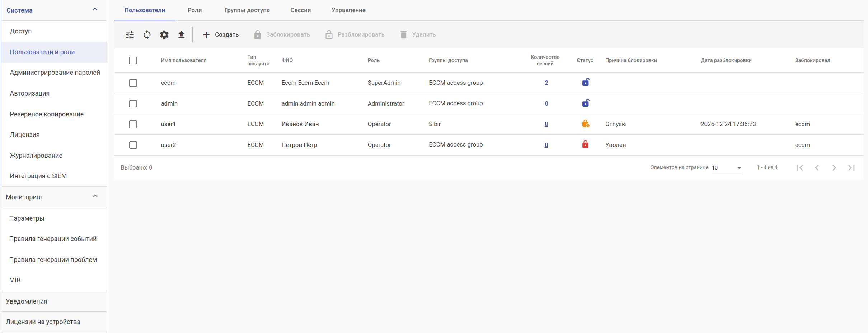Open the items per page dropdown
The height and width of the screenshot is (333, 868).
click(727, 168)
